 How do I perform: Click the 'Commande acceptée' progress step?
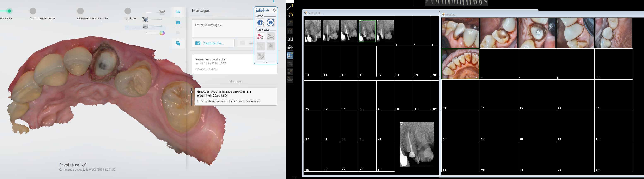pos(80,11)
